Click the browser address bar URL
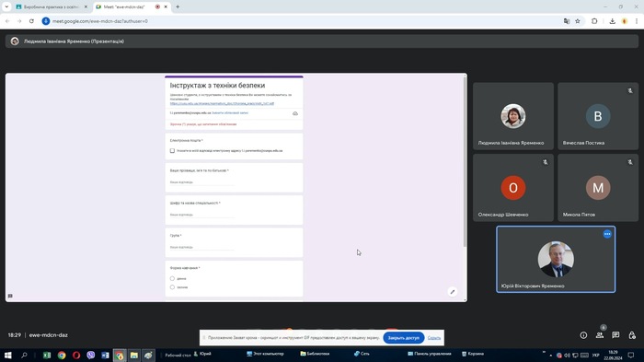The image size is (644, 362). point(99,21)
